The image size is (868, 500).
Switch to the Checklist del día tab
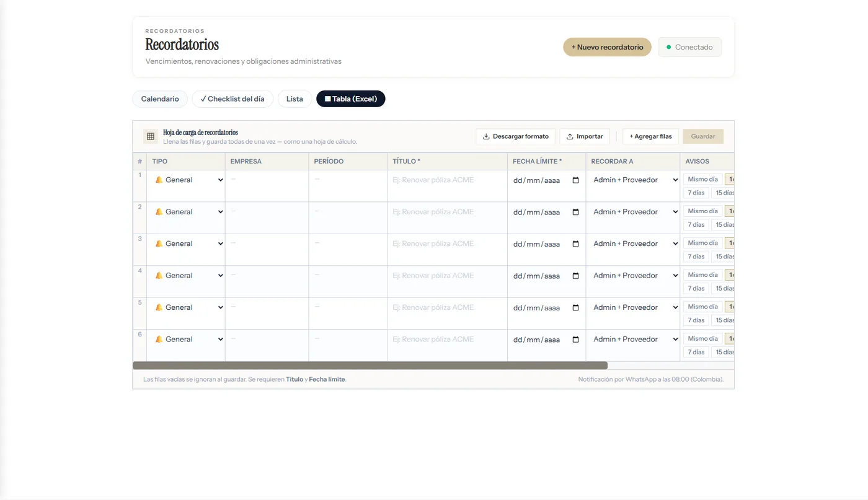(232, 99)
